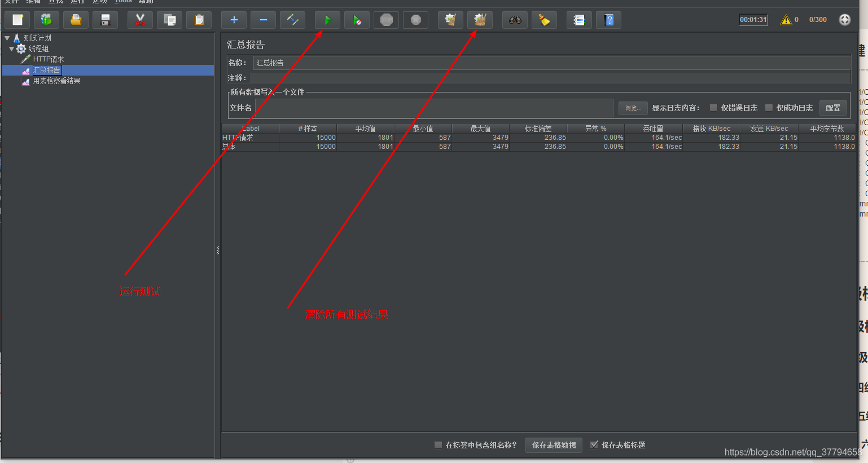Click the 接收 KB/sec column header
The width and height of the screenshot is (868, 463).
[712, 129]
